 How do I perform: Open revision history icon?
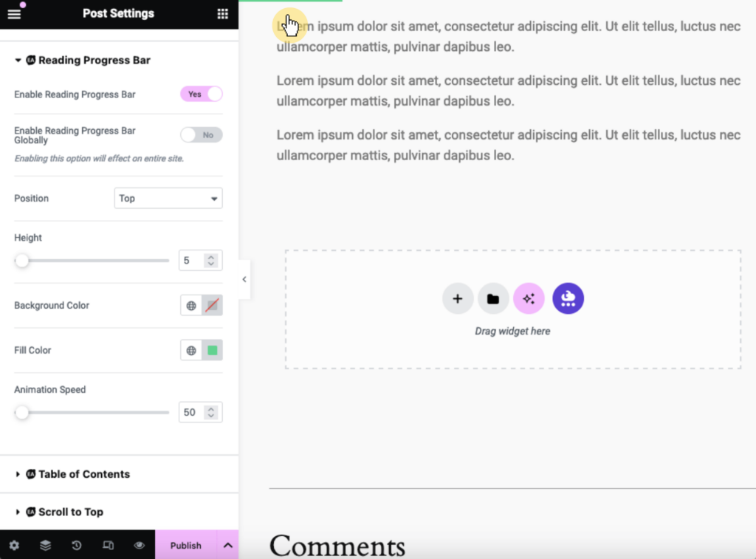[x=77, y=546]
